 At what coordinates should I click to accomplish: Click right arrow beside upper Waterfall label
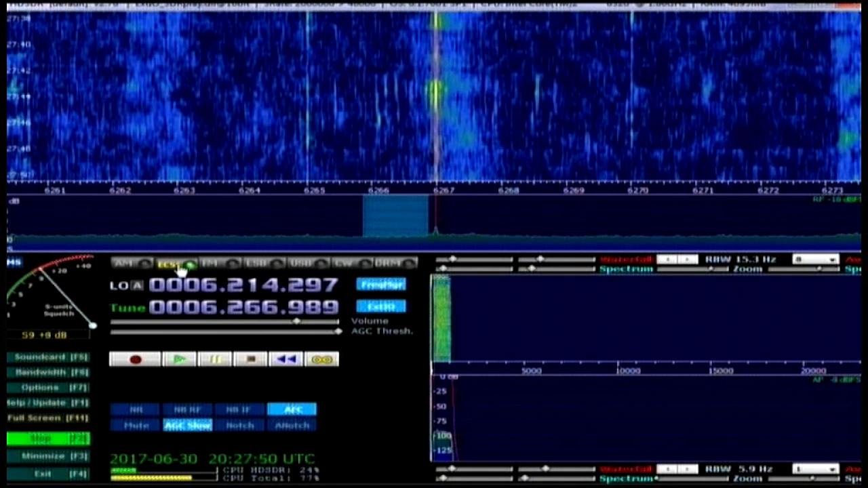(x=688, y=260)
